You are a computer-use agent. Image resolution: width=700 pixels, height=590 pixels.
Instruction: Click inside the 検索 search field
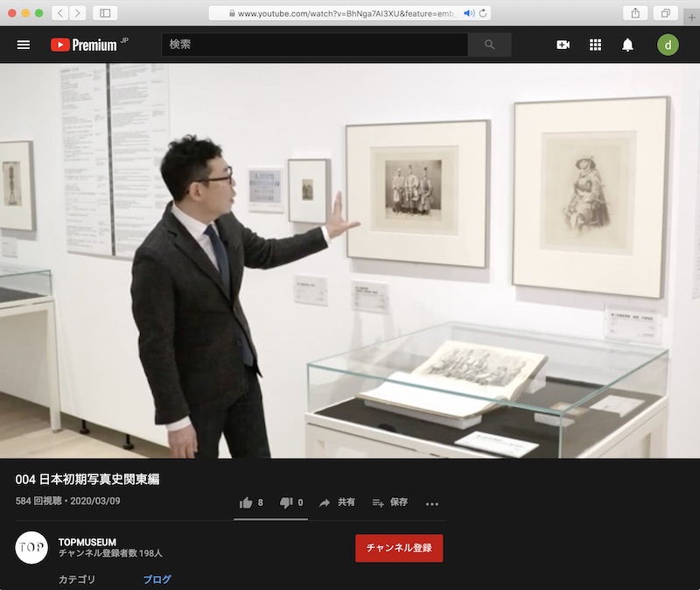[306, 44]
